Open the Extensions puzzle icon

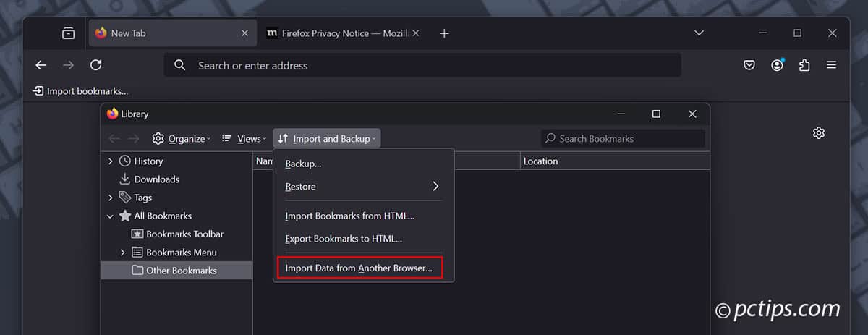point(804,65)
